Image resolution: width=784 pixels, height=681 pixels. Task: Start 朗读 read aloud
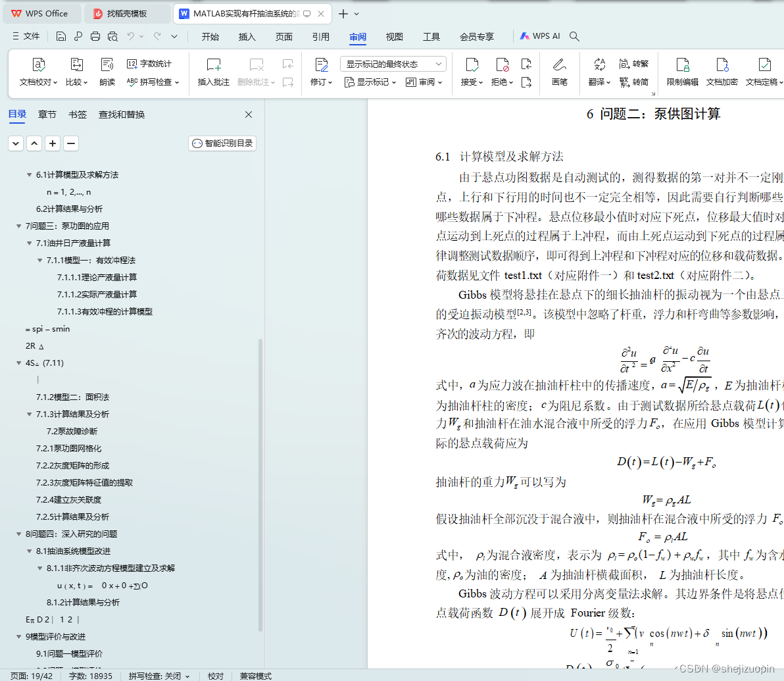(x=107, y=72)
